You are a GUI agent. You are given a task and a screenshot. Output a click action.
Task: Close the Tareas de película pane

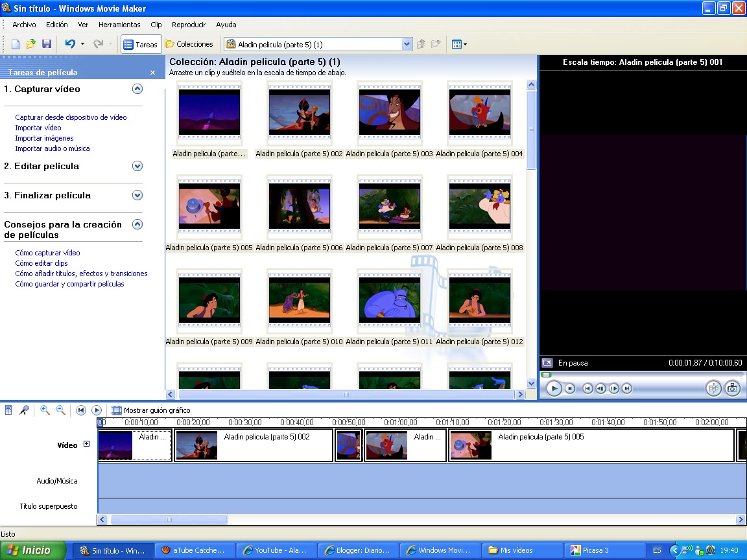pos(152,73)
